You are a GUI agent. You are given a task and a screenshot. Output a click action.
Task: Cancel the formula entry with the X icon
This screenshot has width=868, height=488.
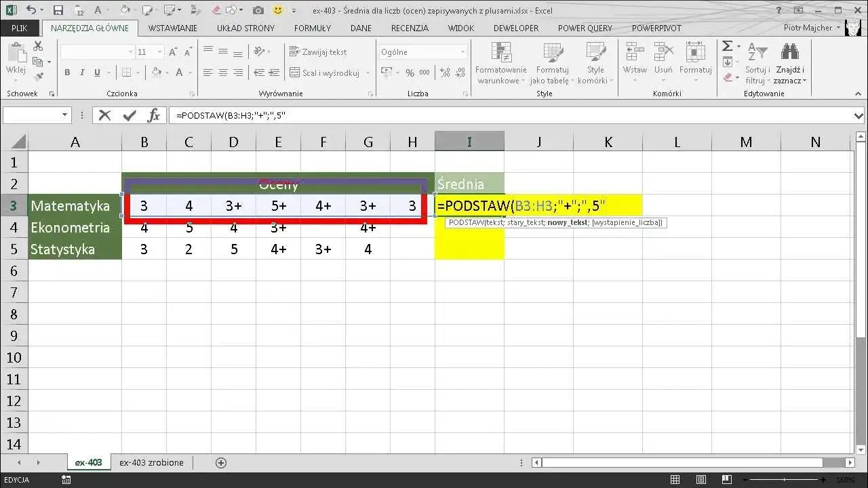pos(104,115)
